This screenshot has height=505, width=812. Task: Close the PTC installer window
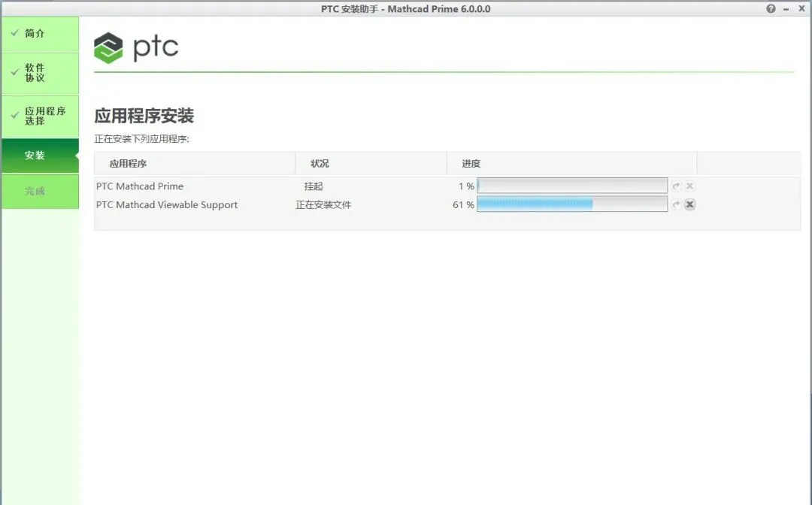801,9
